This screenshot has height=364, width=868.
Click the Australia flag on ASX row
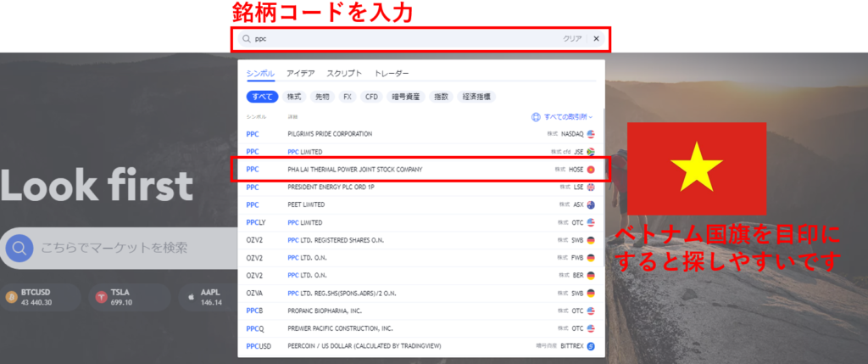click(x=591, y=204)
